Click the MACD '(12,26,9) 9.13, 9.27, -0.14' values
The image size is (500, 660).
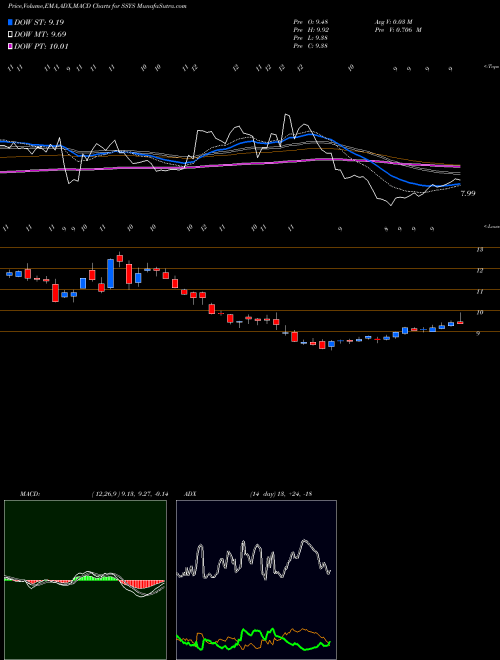tap(130, 494)
